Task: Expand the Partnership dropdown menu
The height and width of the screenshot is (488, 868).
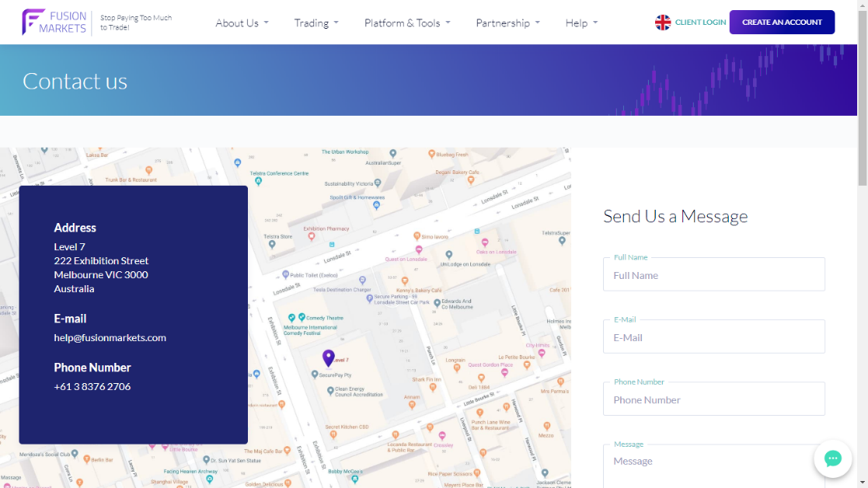Action: click(507, 23)
